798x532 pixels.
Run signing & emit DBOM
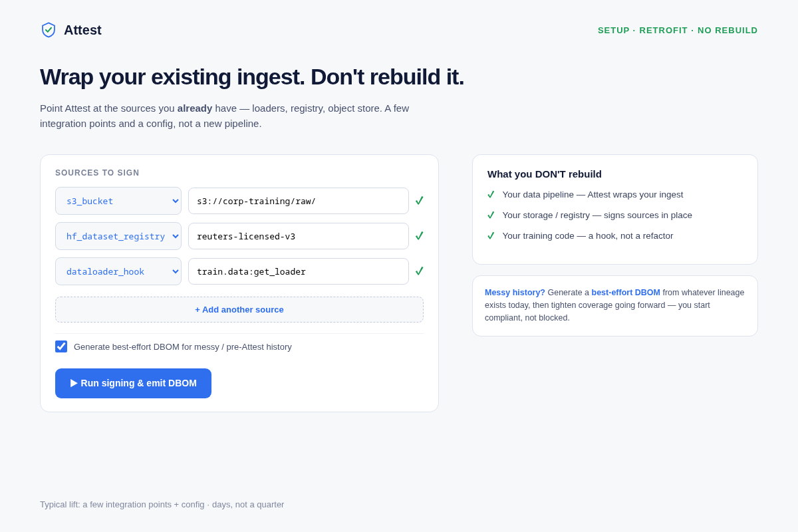pyautogui.click(x=133, y=383)
